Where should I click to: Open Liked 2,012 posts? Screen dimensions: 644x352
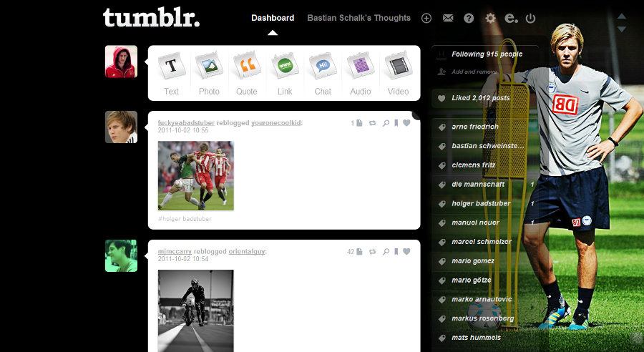(x=481, y=98)
